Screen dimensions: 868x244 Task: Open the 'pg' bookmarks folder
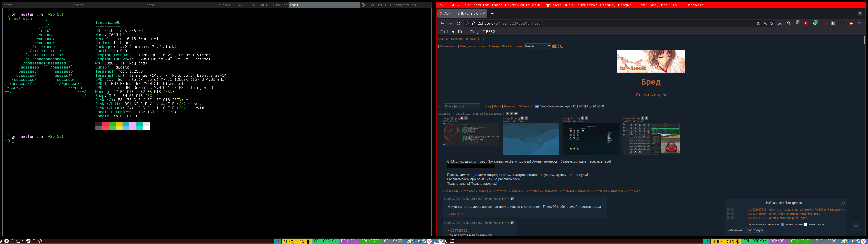click(474, 32)
